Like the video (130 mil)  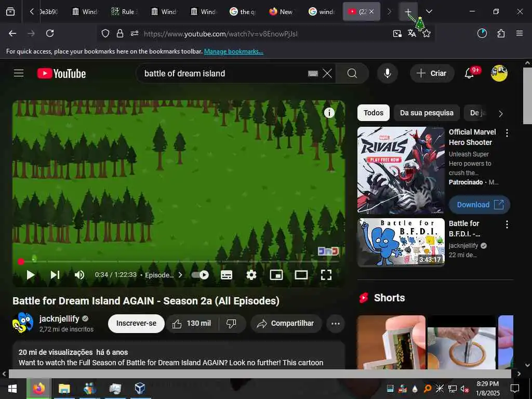click(192, 324)
